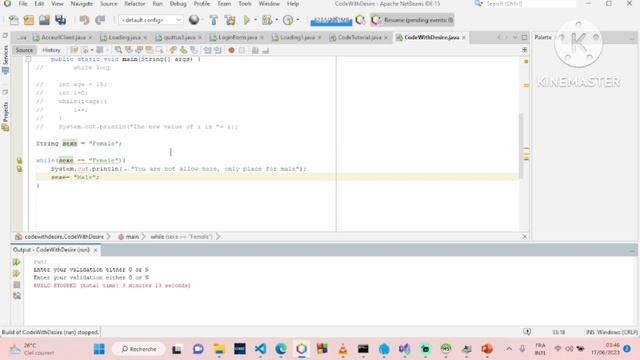This screenshot has width=640, height=360.
Task: Expand the Run Project dropdown arrow
Action: pyautogui.click(x=256, y=20)
